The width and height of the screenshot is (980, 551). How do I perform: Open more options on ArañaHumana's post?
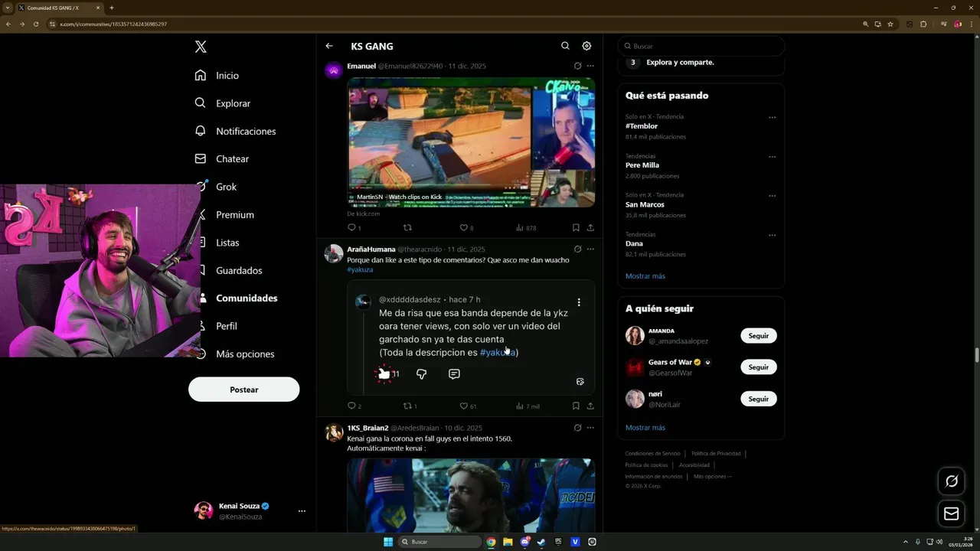590,249
